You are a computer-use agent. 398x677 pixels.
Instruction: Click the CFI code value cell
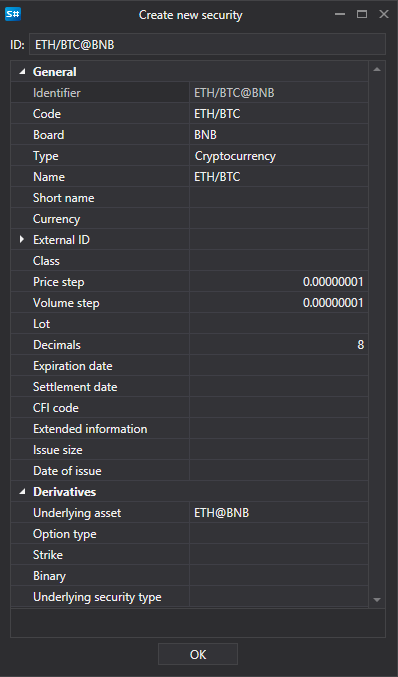tap(279, 408)
